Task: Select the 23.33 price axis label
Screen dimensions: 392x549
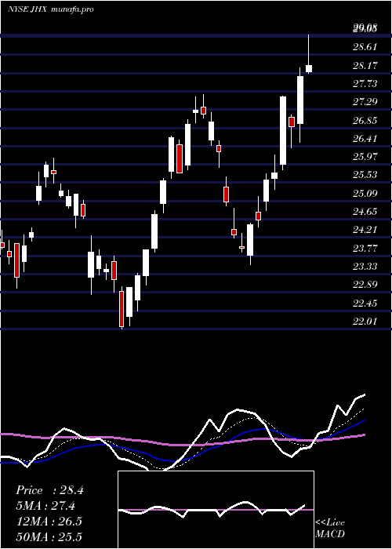Action: 365,267
